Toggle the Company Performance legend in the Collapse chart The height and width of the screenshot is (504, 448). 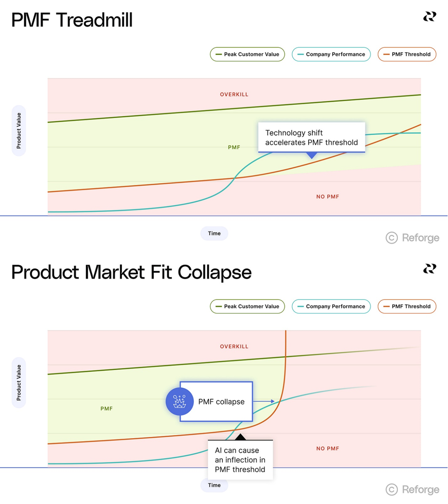pos(331,306)
